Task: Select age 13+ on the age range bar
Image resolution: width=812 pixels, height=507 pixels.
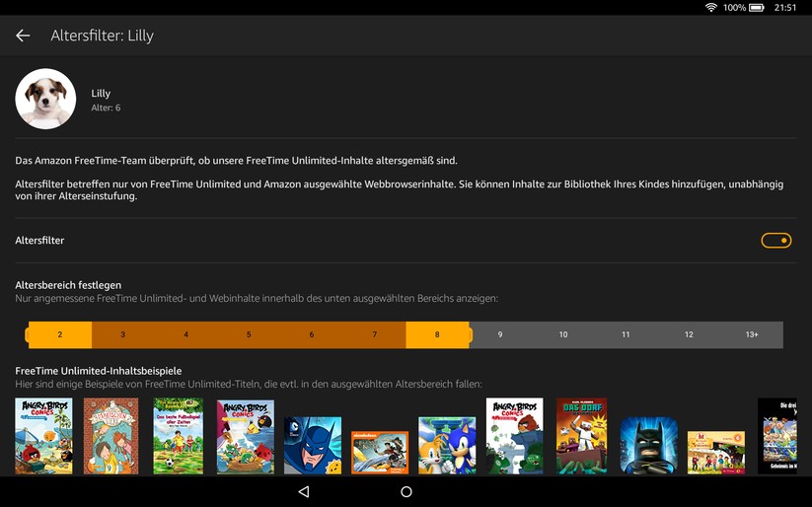Action: tap(752, 335)
